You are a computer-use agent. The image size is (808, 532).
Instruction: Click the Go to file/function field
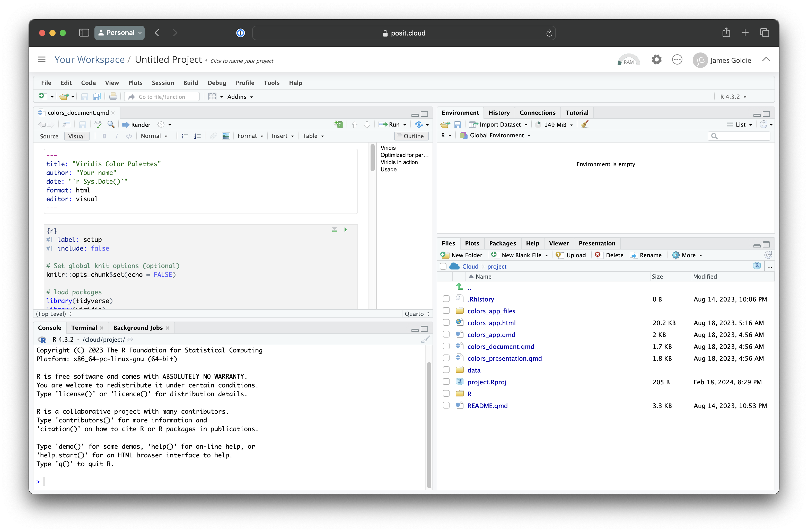tap(162, 97)
